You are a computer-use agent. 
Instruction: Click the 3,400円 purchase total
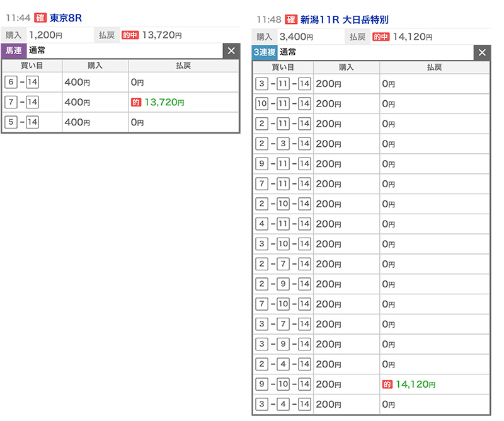tap(299, 37)
